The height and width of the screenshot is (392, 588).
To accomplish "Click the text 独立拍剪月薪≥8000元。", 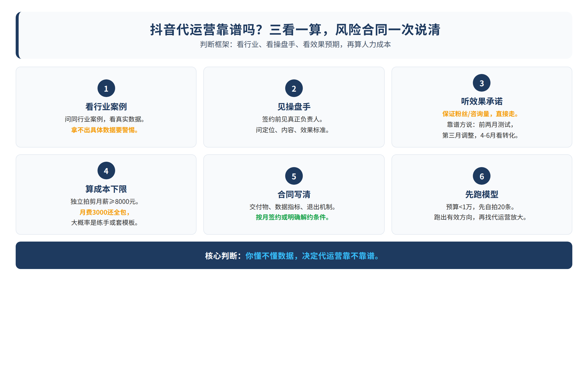I will (105, 201).
